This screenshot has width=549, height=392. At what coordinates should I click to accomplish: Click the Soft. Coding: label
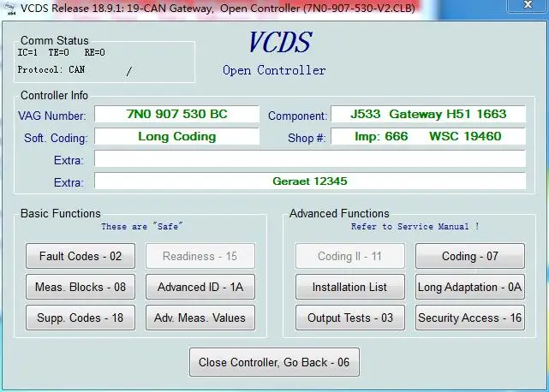click(x=56, y=139)
